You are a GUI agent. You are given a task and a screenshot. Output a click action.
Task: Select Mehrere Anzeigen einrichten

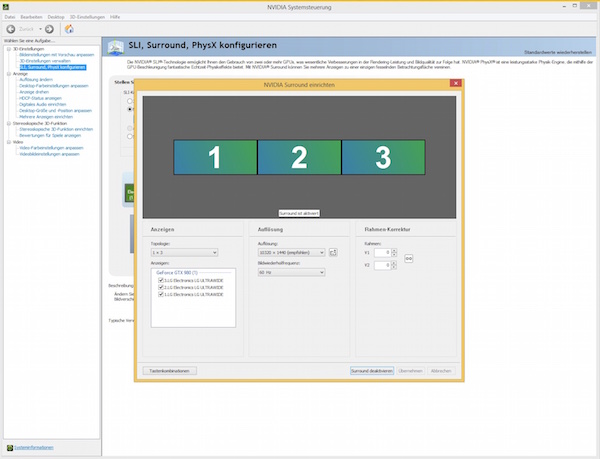[x=46, y=117]
